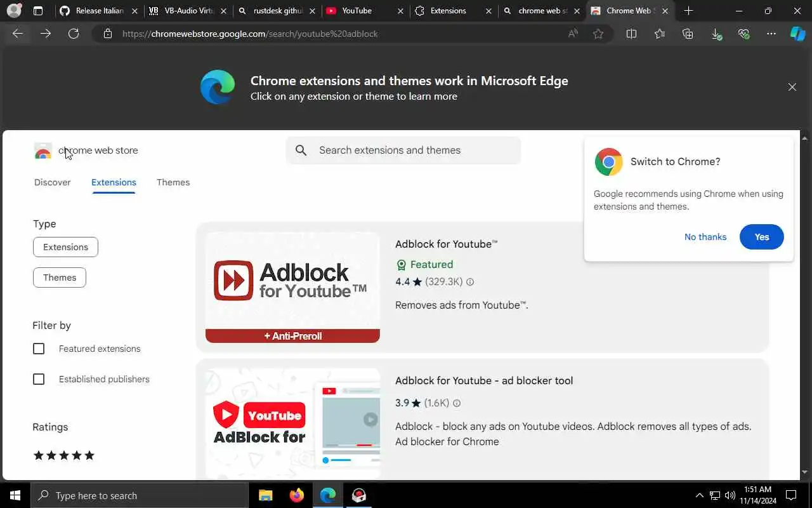The image size is (812, 508).
Task: Open the Discover section
Action: (x=53, y=182)
